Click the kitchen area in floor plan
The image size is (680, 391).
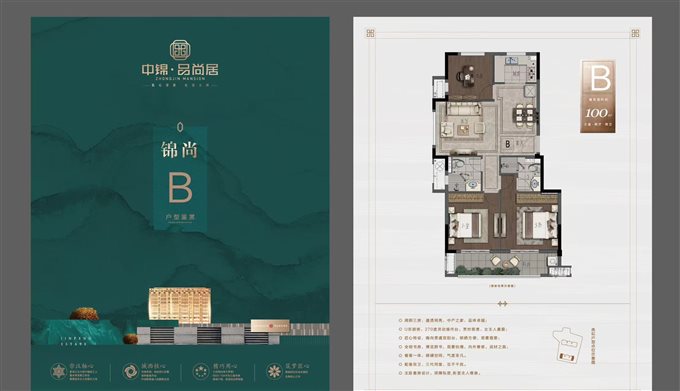[517, 69]
